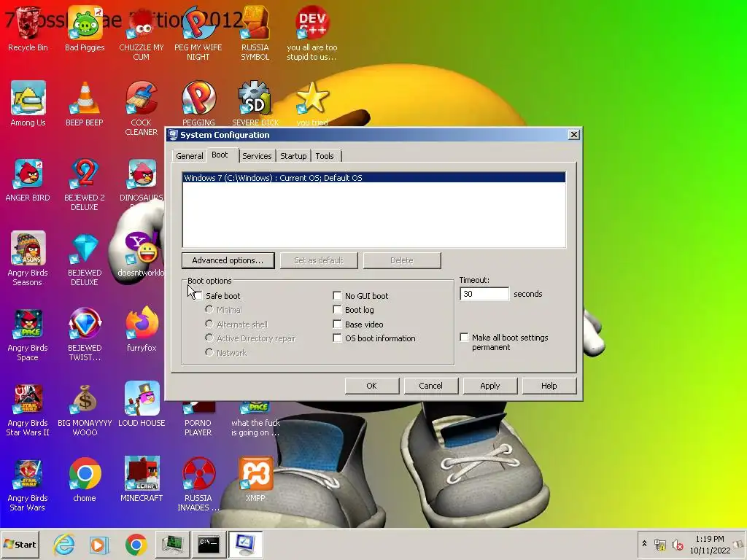Screen dimensions: 747x560
Task: Enable the Boot log checkbox
Action: [x=337, y=310]
